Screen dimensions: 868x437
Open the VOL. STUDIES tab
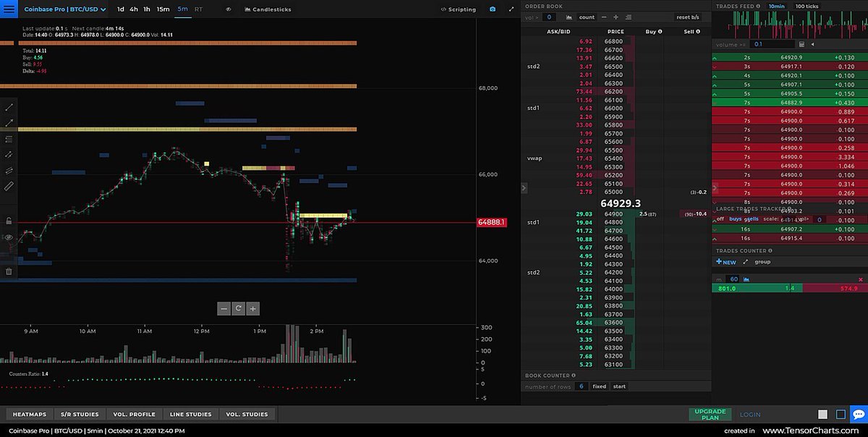click(x=247, y=415)
